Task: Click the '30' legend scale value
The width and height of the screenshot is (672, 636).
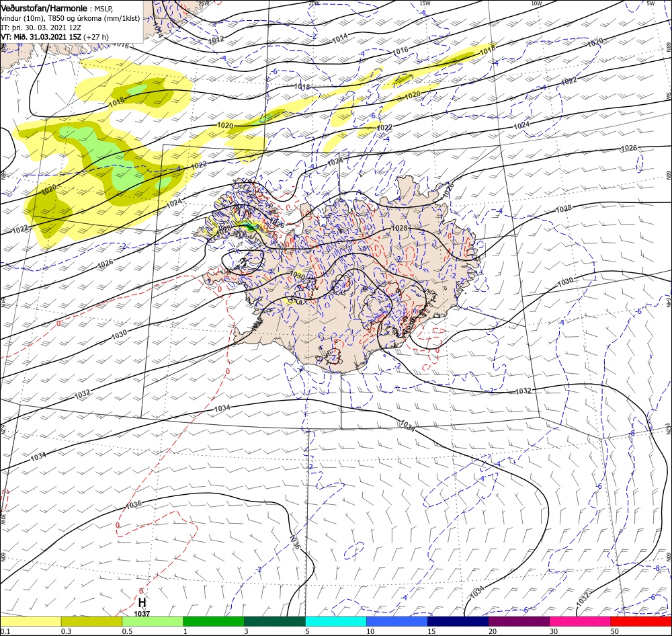Action: click(x=554, y=631)
